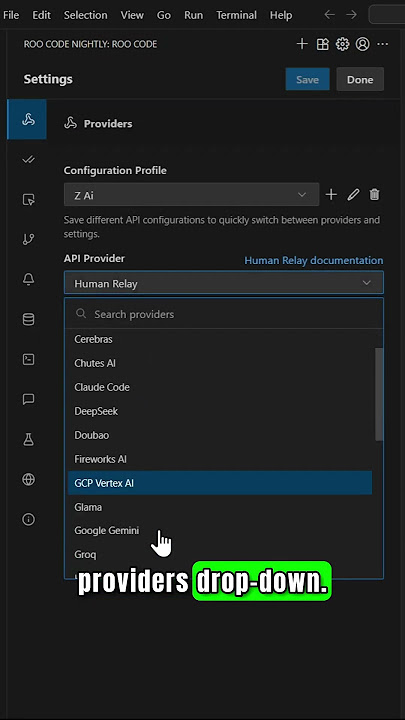Open the Notifications bell sidebar icon
The width and height of the screenshot is (405, 720).
(28, 279)
